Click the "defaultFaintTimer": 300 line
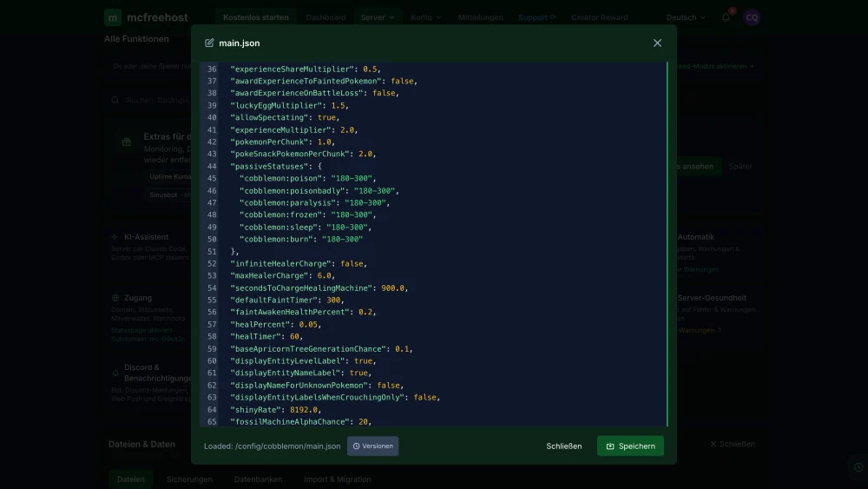The image size is (868, 489). click(x=286, y=301)
